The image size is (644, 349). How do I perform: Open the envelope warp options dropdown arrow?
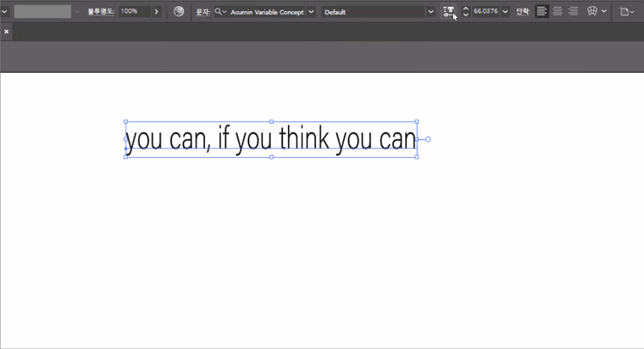[x=604, y=11]
